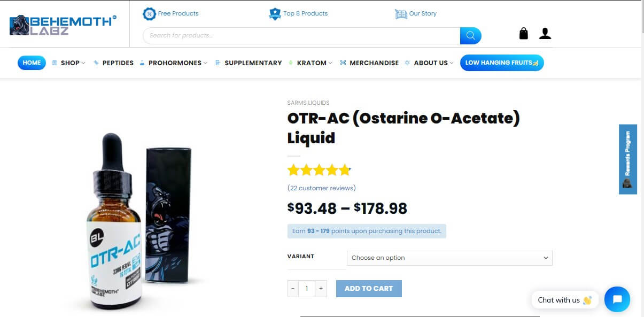Expand the Variant 'Choose an option' dropdown
Screen dimensions: 644x317
tap(449, 258)
